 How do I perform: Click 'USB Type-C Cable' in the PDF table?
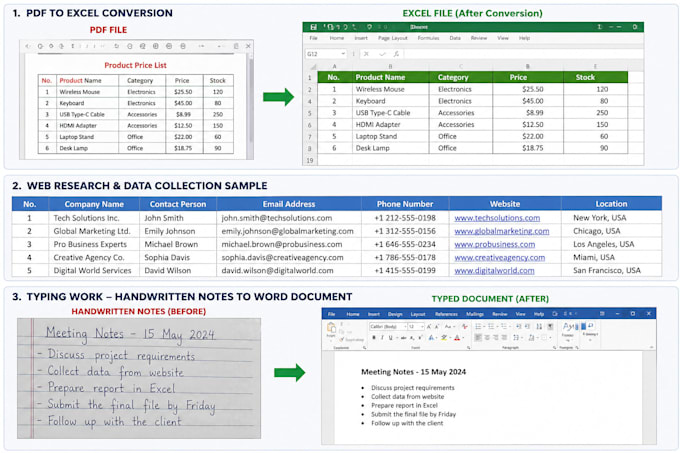(x=82, y=114)
